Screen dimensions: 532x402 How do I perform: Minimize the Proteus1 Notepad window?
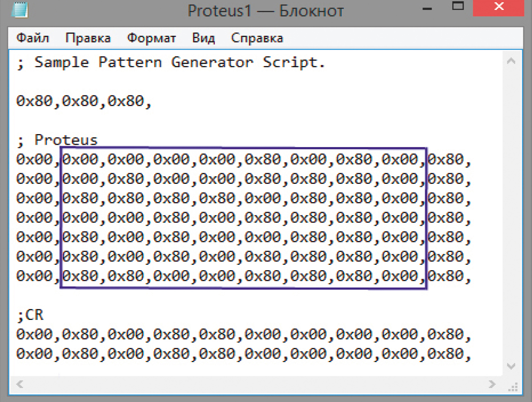pos(427,9)
